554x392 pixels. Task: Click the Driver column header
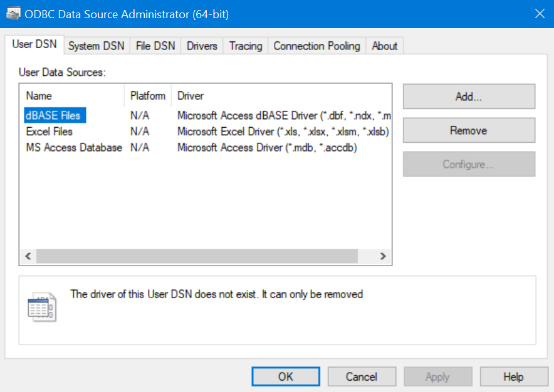281,96
